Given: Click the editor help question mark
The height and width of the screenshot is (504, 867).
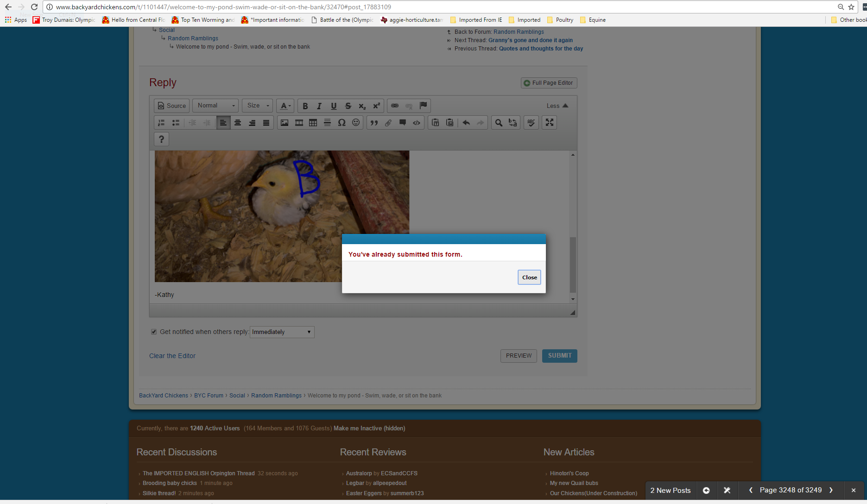Looking at the screenshot, I should point(161,139).
